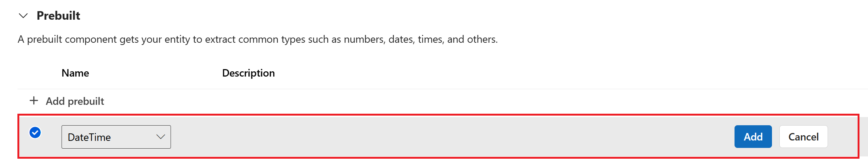Collapse the Prebuilt section chevron
The height and width of the screenshot is (165, 868).
tap(23, 16)
